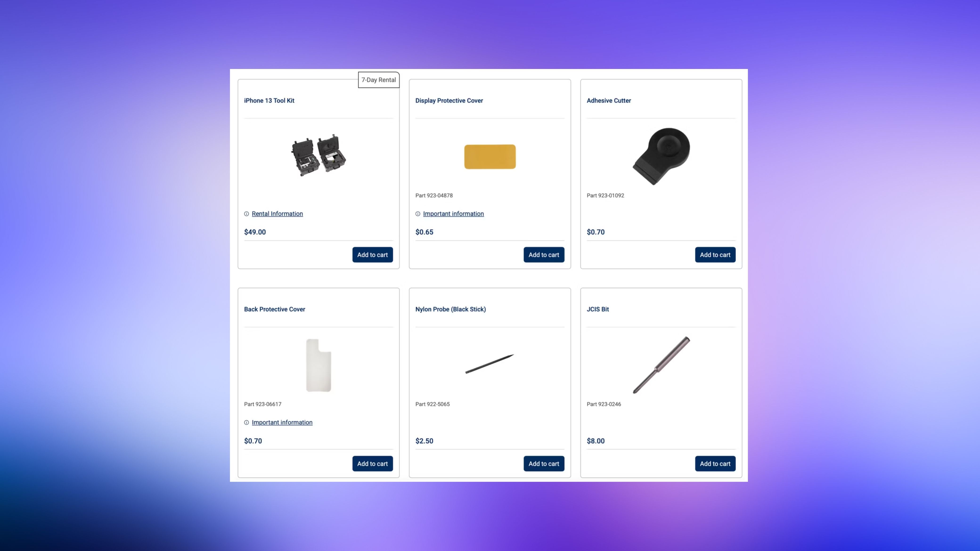Add Display Protective Cover to cart
The image size is (980, 551).
click(x=544, y=254)
